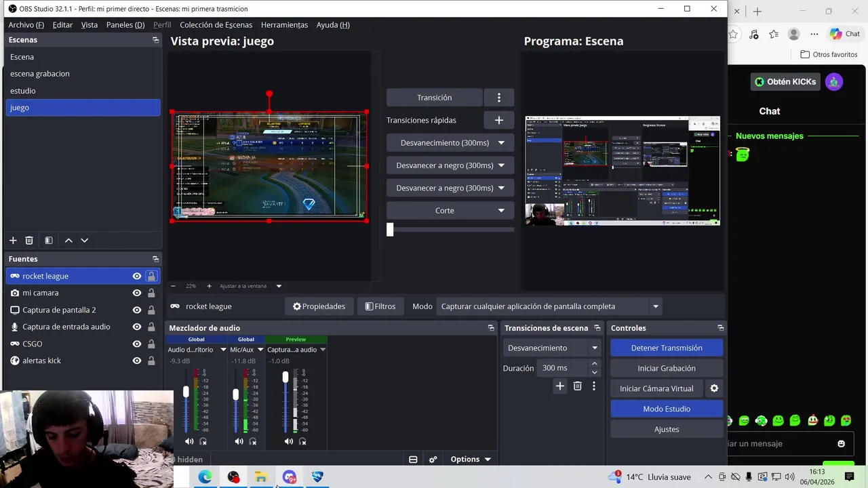This screenshot has height=488, width=868.
Task: Open advanced audio properties gears icon
Action: (x=433, y=460)
